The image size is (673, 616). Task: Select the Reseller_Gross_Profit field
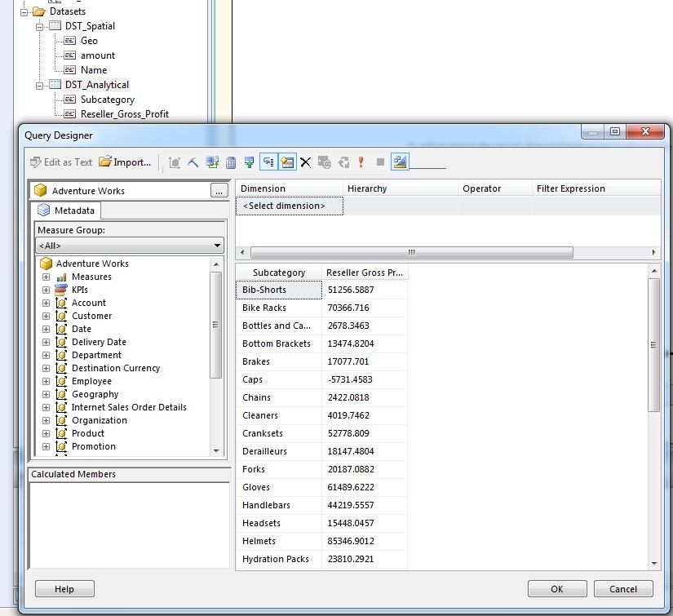125,114
